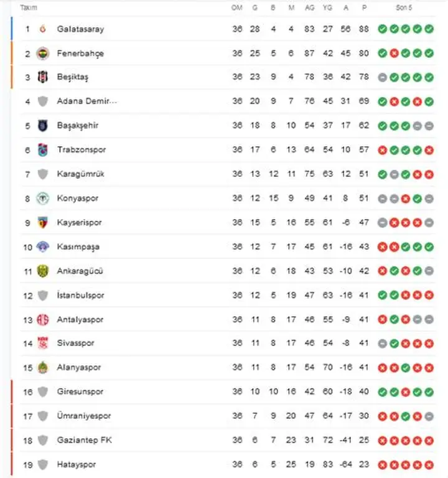Click the Kasımpaşa club logo
Image resolution: width=448 pixels, height=478 pixels.
43,246
